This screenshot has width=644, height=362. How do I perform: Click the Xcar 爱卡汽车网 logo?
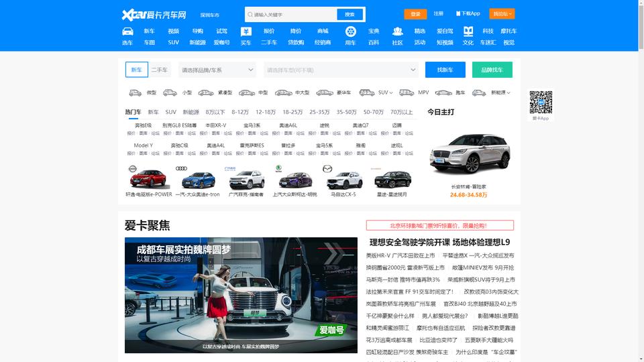154,15
